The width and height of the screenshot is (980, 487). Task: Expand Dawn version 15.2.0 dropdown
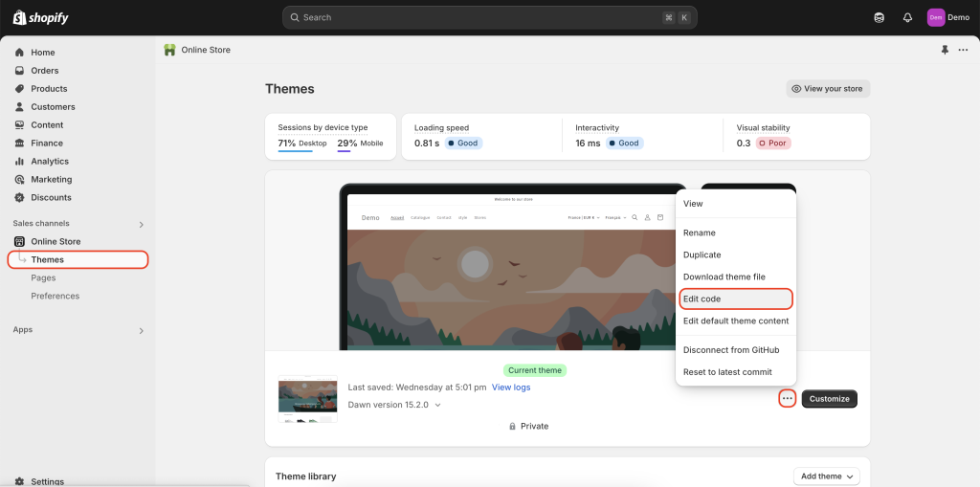coord(394,405)
